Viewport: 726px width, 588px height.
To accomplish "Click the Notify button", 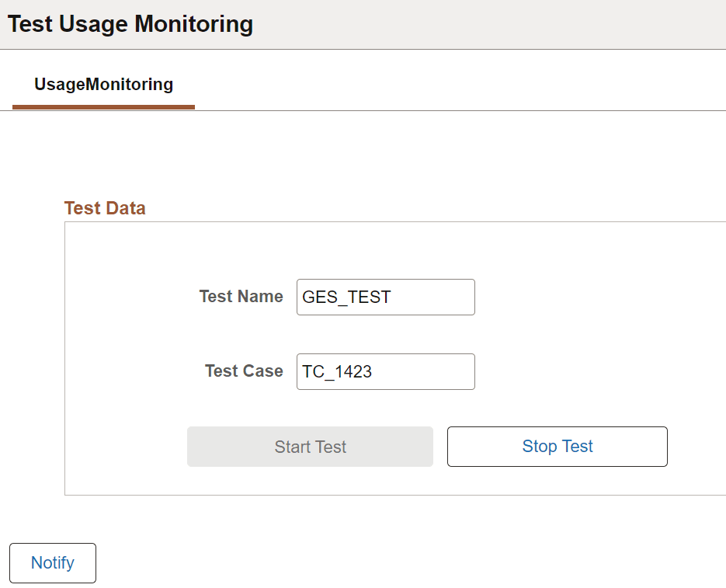I will click(52, 562).
